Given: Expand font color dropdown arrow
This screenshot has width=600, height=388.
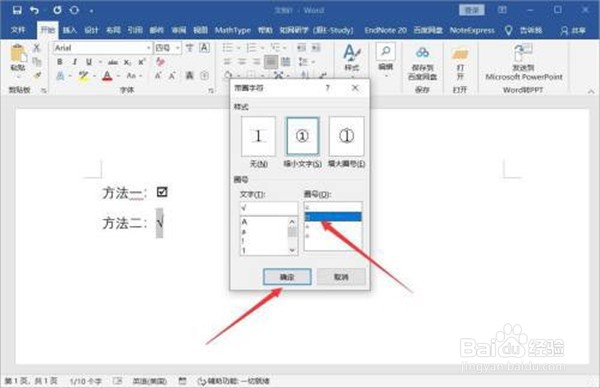Looking at the screenshot, I should (x=119, y=76).
